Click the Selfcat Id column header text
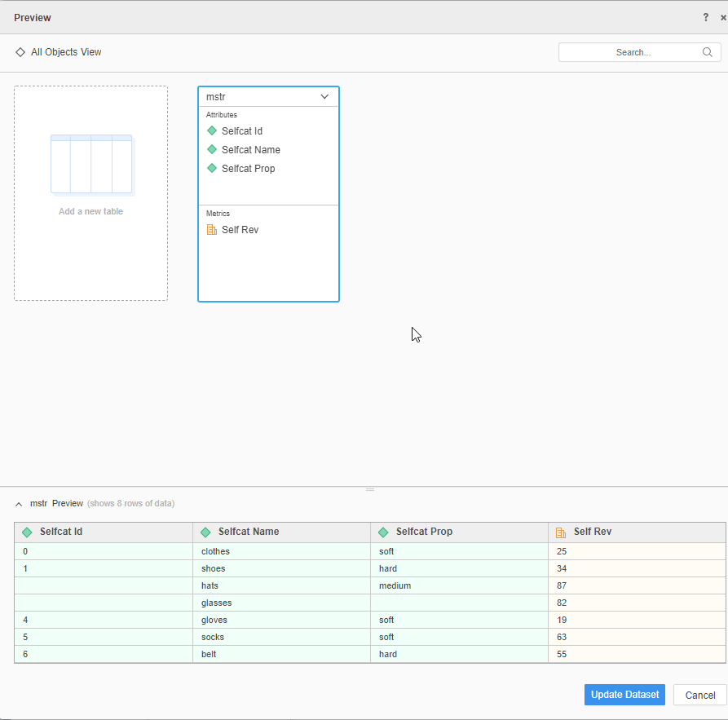 click(61, 532)
